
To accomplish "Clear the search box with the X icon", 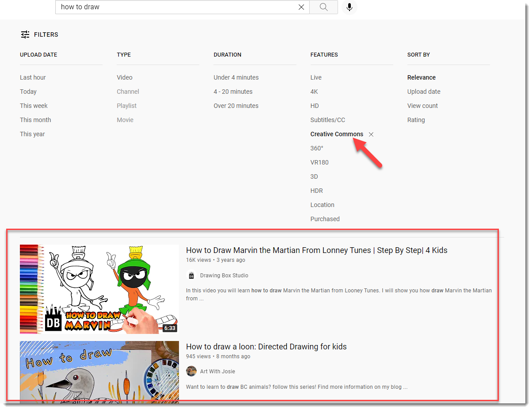I will (301, 7).
